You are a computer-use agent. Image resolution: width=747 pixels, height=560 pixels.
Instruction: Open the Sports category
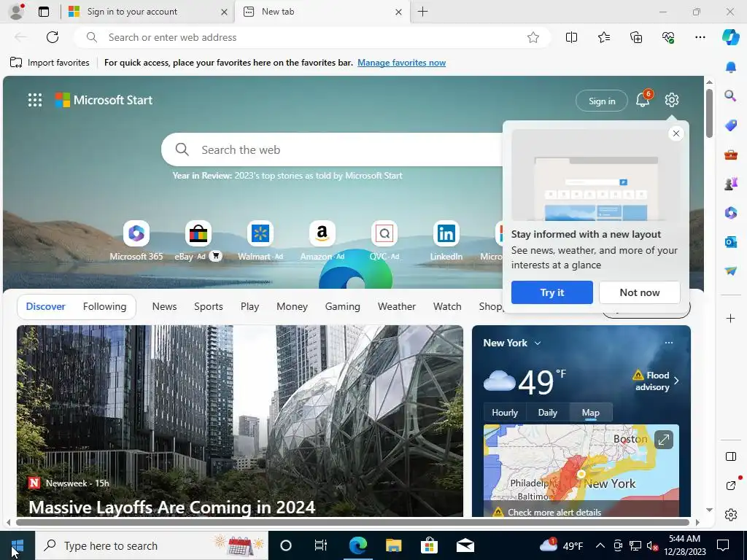click(x=208, y=307)
